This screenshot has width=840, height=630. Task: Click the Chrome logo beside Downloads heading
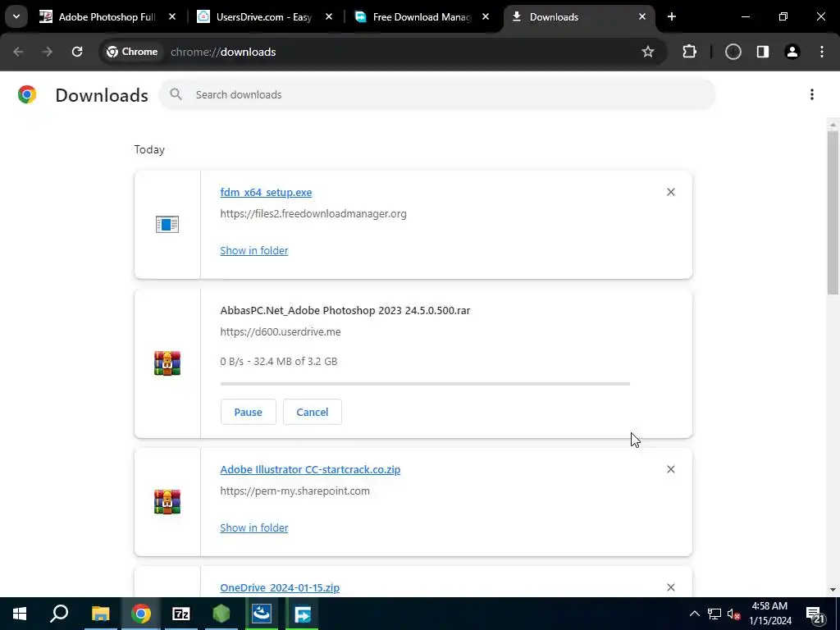click(x=27, y=94)
